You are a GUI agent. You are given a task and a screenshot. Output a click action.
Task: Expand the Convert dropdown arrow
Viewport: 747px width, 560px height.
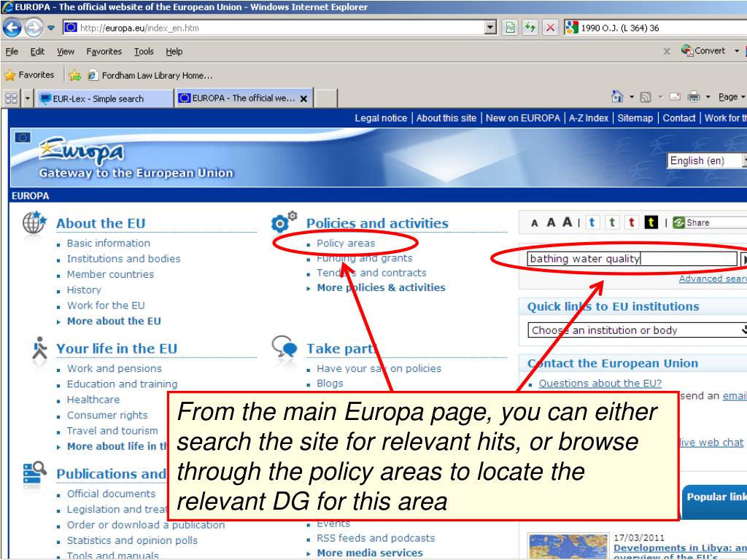point(737,51)
